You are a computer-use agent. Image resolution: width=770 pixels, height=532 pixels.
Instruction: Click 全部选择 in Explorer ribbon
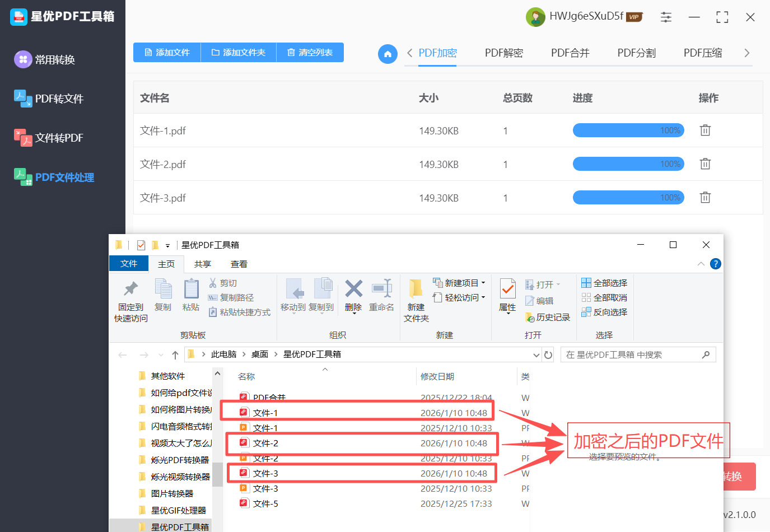click(604, 283)
